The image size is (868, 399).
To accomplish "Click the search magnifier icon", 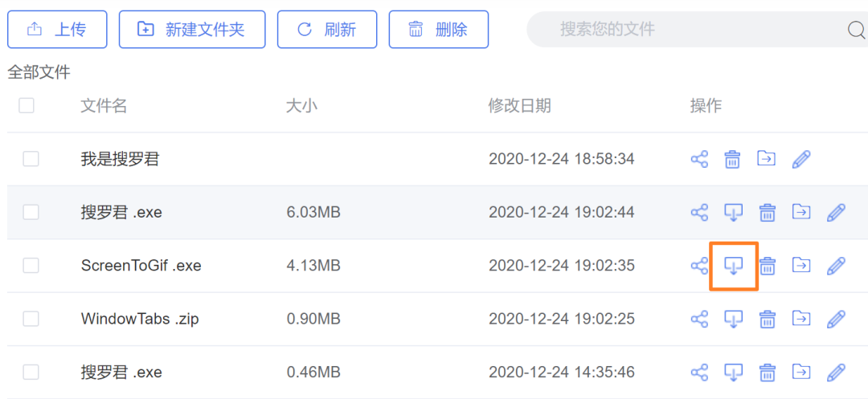I will pos(857,29).
